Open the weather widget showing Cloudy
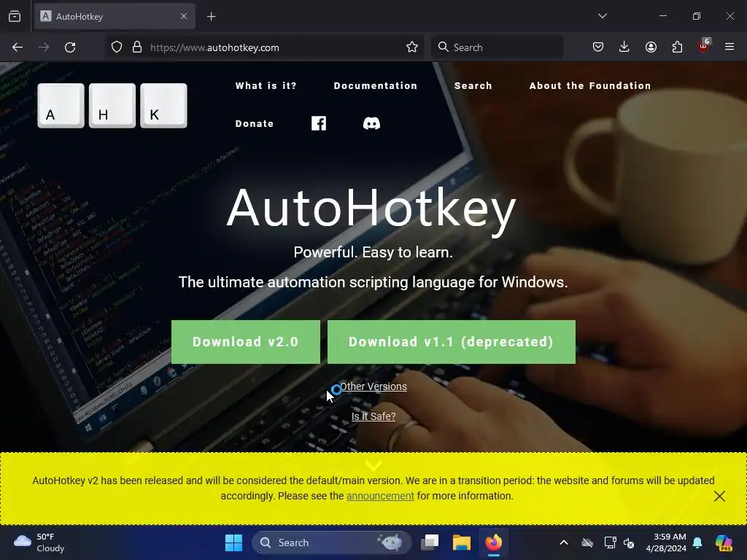This screenshot has width=747, height=560. pos(39,542)
